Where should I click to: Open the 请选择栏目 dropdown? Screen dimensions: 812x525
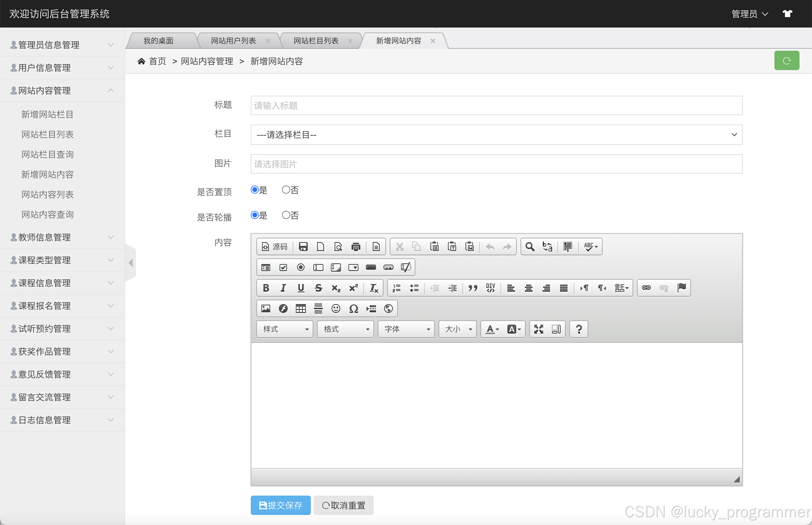coord(496,135)
